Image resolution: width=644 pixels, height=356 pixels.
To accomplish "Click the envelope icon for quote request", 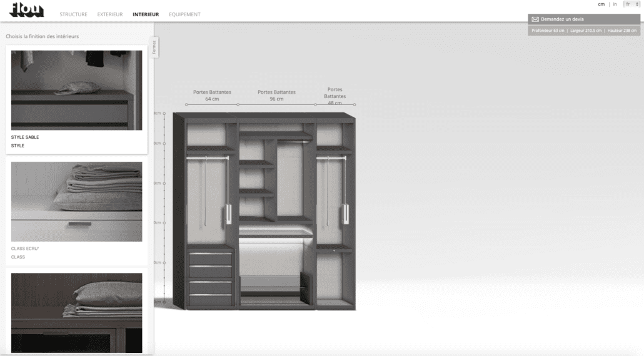I will (535, 19).
